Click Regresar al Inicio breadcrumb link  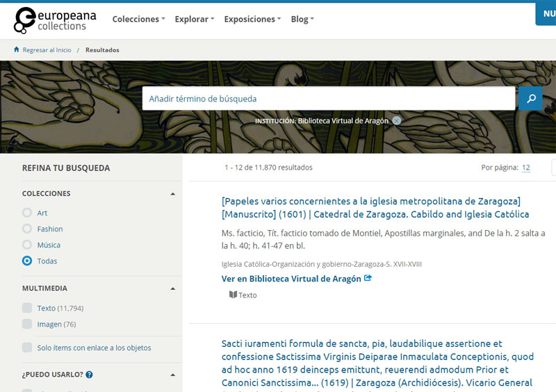point(47,50)
